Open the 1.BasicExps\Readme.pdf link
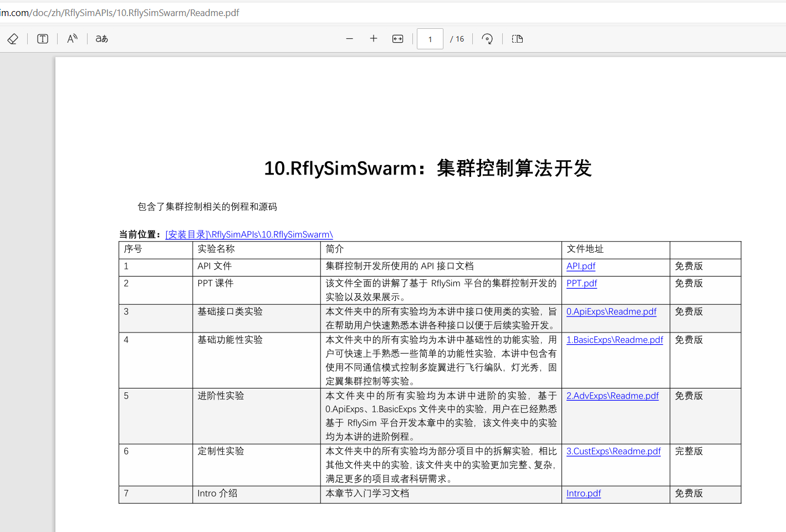786x532 pixels. [x=614, y=340]
